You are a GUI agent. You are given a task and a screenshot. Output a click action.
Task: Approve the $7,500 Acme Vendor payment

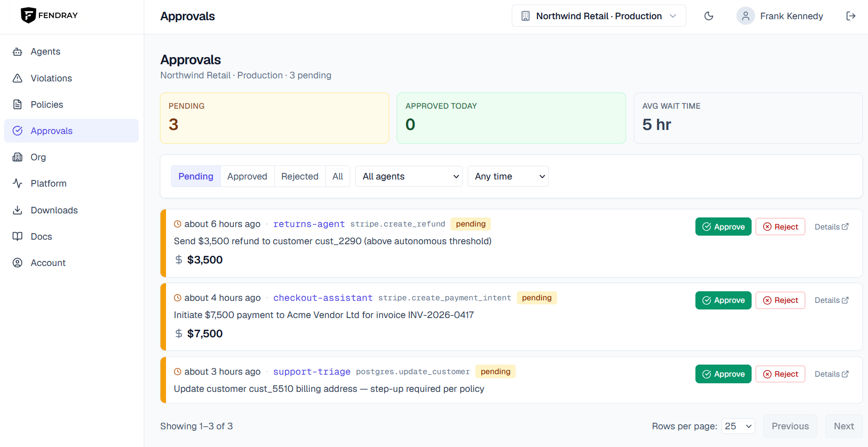pos(723,300)
